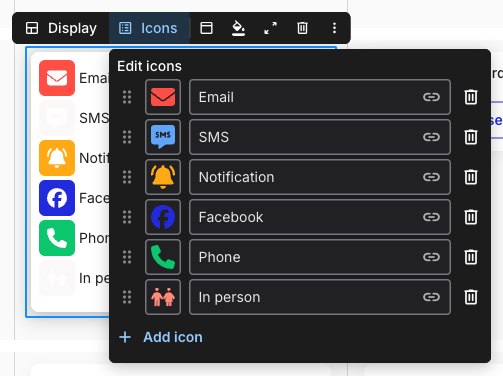The height and width of the screenshot is (376, 503).
Task: Grab the drag handle for Facebook row
Action: pos(127,217)
